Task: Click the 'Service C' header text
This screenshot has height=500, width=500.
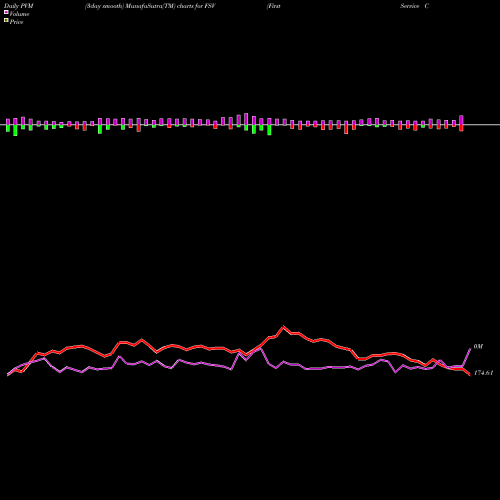Action: tap(415, 6)
